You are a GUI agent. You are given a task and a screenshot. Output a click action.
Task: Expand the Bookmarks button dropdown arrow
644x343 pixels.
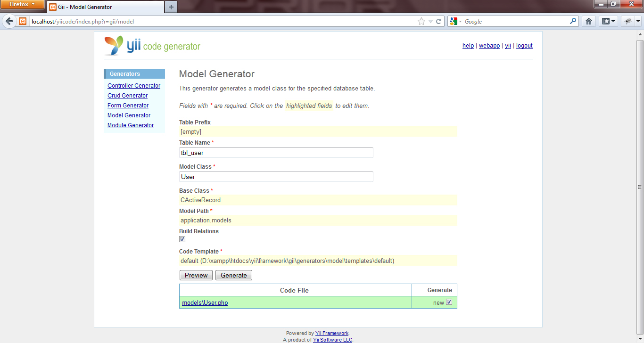[612, 21]
